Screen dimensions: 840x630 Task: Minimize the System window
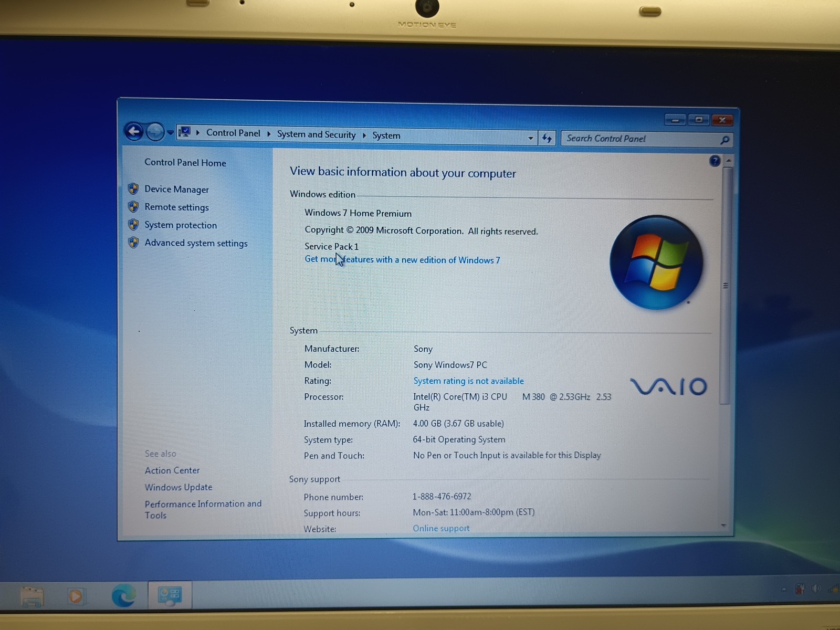coord(675,120)
